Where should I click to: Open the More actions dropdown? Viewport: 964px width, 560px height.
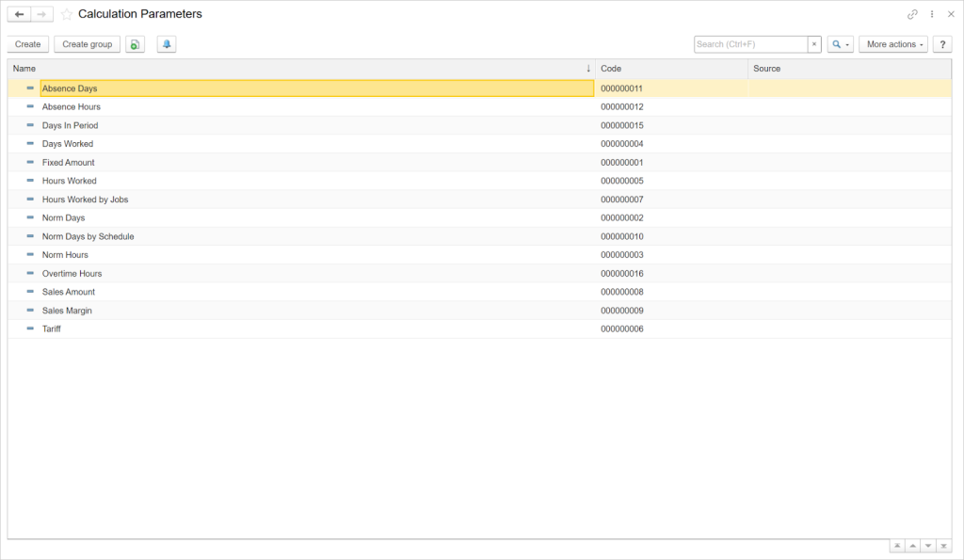892,44
